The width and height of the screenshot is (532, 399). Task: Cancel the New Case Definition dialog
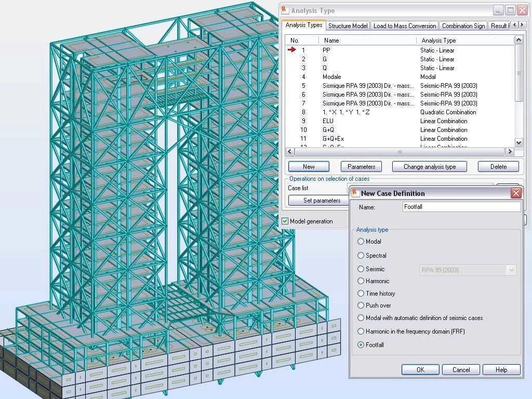tap(461, 370)
